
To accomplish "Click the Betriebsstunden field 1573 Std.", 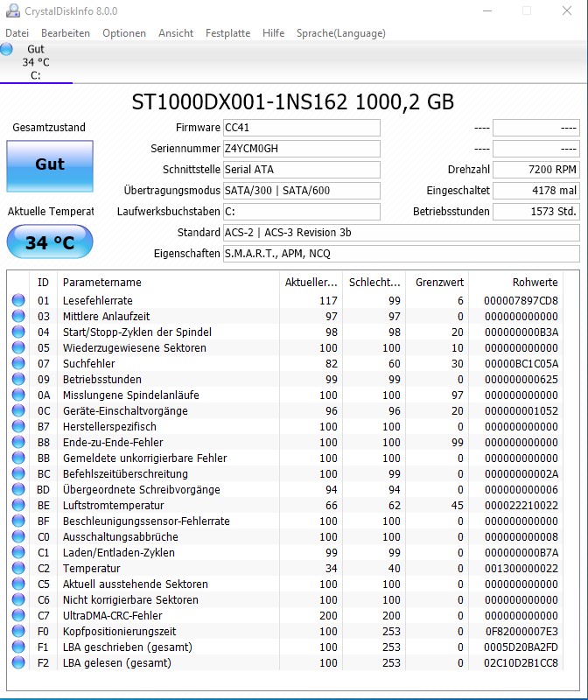I will [x=536, y=212].
